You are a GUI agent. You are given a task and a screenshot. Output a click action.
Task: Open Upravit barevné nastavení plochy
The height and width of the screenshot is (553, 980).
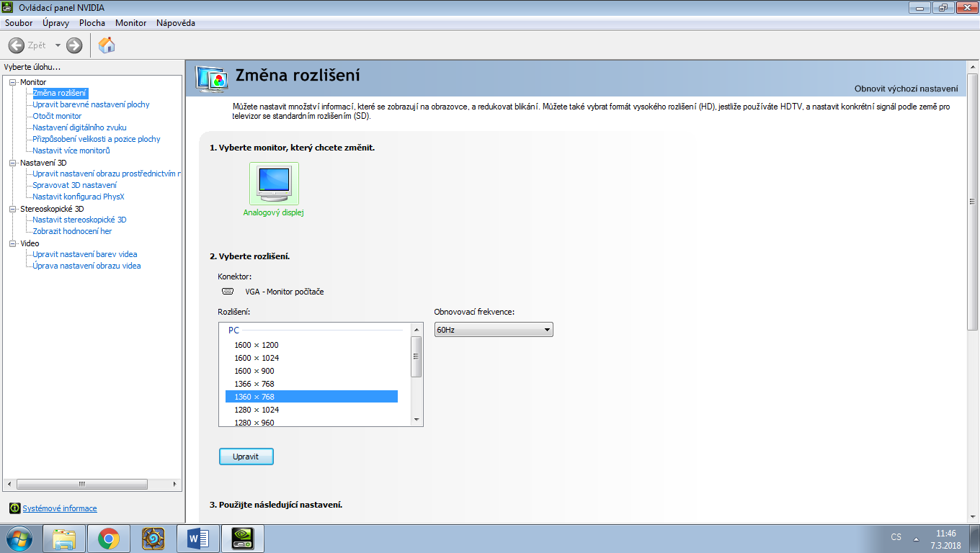tap(91, 104)
